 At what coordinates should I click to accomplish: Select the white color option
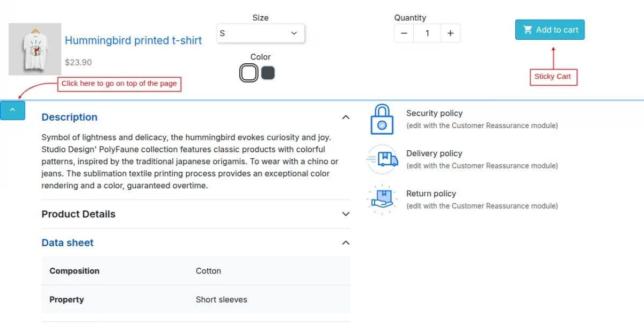pyautogui.click(x=248, y=73)
